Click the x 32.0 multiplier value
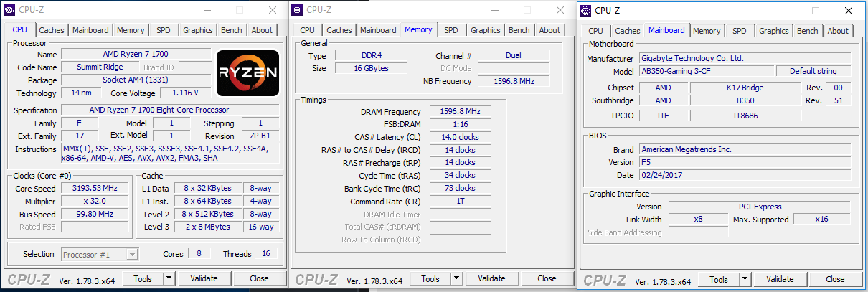The image size is (868, 292). [x=95, y=201]
